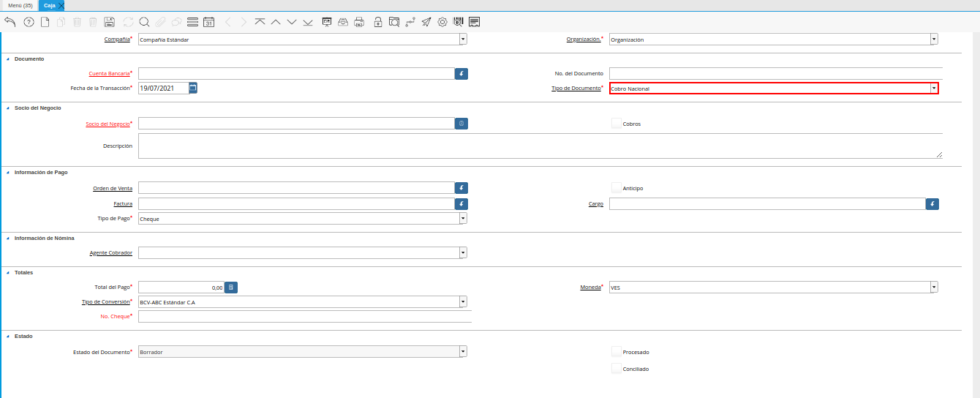Click lookup button beside Cargo field
Image resolution: width=980 pixels, height=398 pixels.
pyautogui.click(x=932, y=203)
